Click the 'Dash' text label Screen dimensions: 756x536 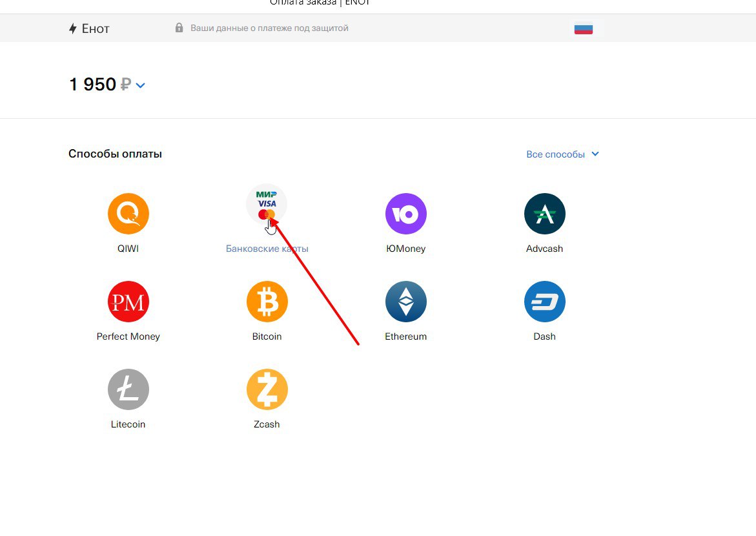click(x=544, y=336)
